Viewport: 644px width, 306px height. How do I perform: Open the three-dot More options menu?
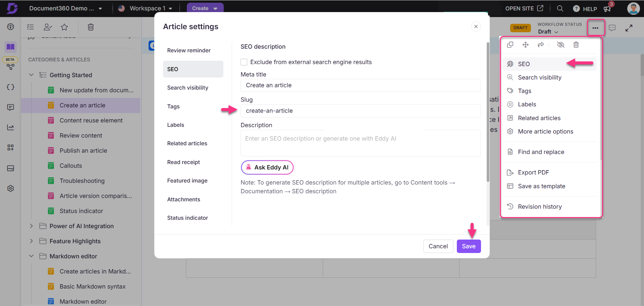click(x=595, y=28)
